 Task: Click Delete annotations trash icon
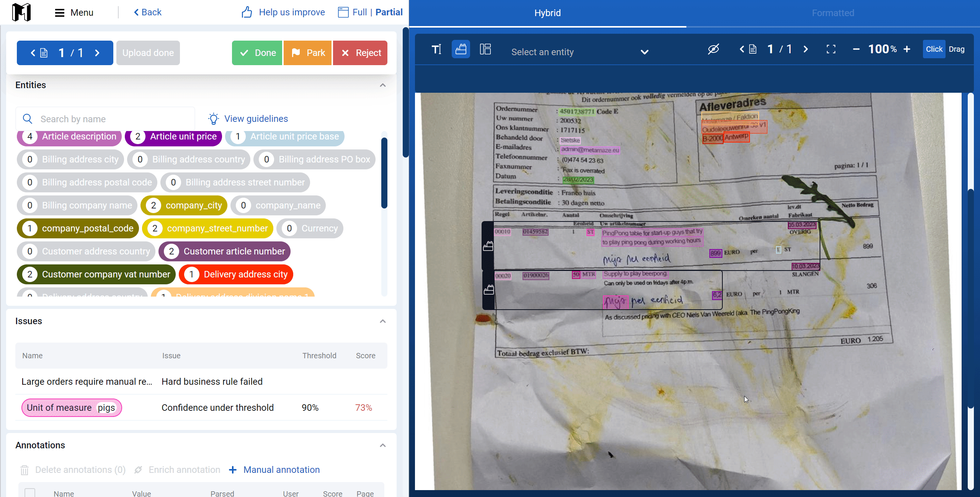click(x=24, y=470)
